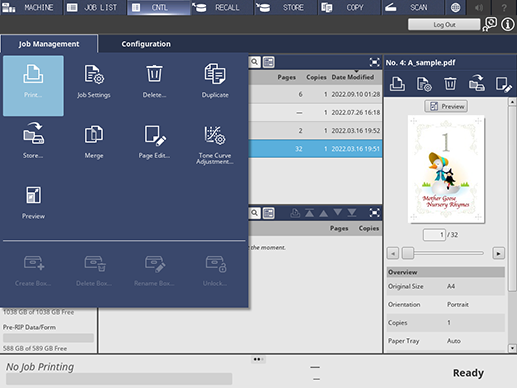The image size is (517, 388).
Task: Click the Preview button above the thumbnail
Action: click(446, 107)
